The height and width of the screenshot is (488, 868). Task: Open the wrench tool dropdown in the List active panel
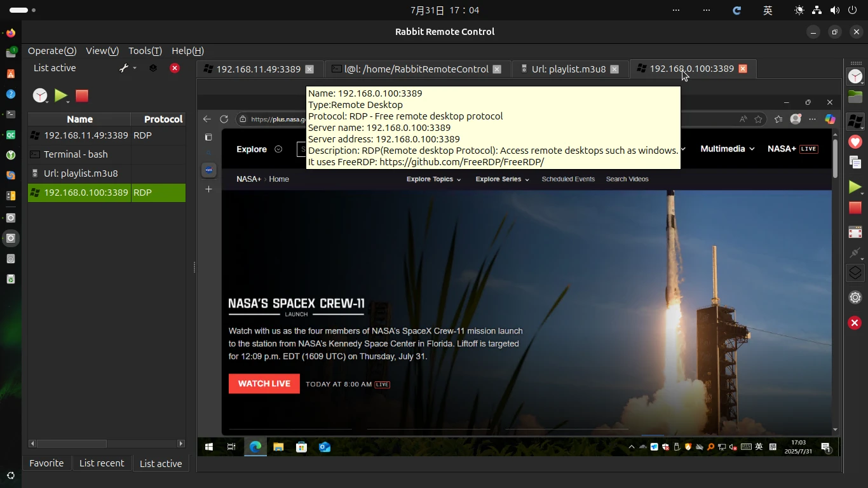[128, 68]
